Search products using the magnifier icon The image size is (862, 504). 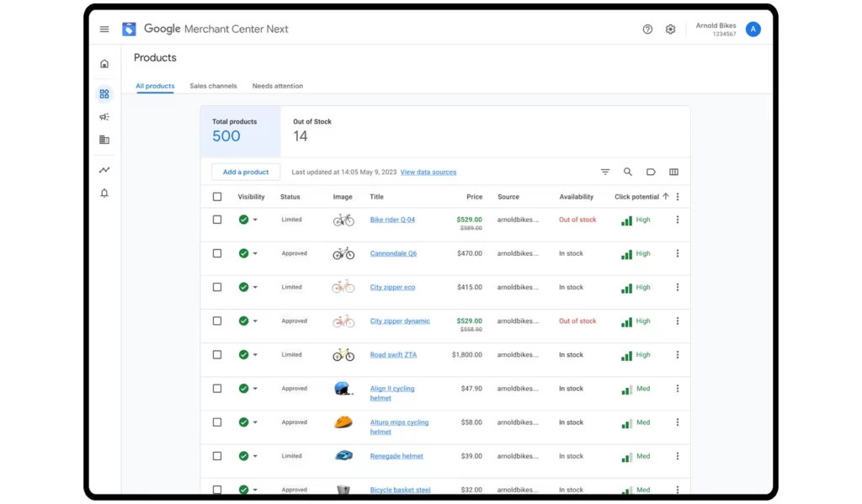click(x=628, y=172)
